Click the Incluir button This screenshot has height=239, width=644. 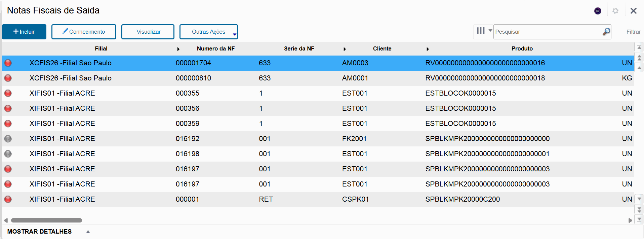pyautogui.click(x=24, y=32)
